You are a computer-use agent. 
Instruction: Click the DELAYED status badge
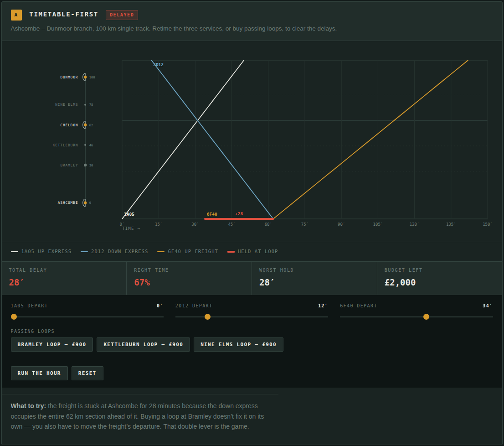[122, 15]
